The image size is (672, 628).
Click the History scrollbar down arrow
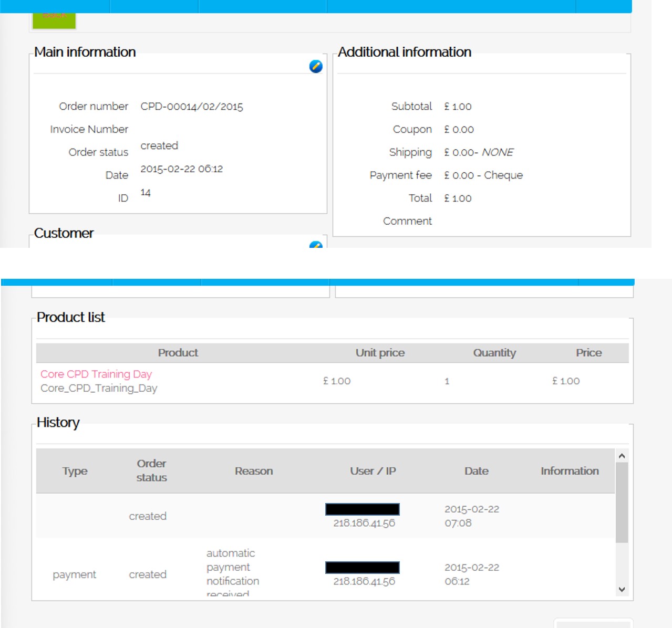(622, 589)
